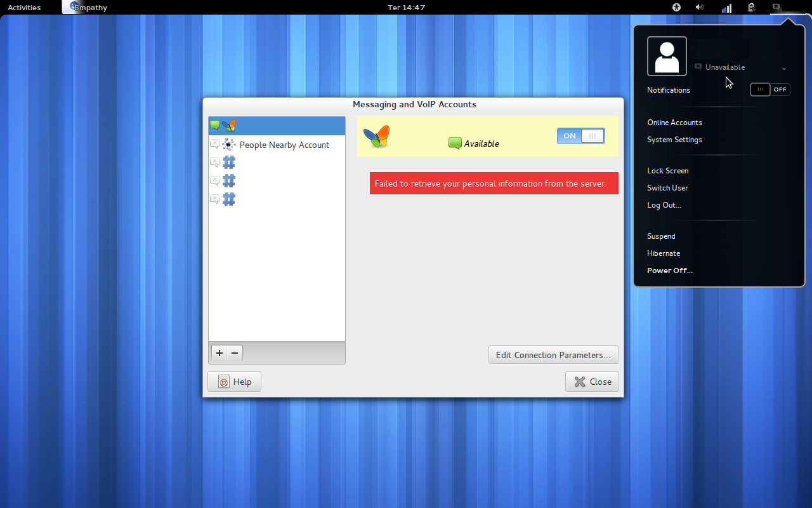
Task: Open the Activities overview
Action: [24, 8]
